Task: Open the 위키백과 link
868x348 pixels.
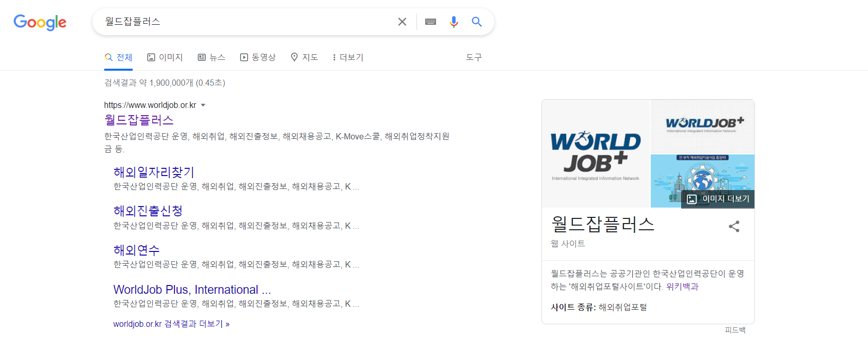Action: (682, 287)
